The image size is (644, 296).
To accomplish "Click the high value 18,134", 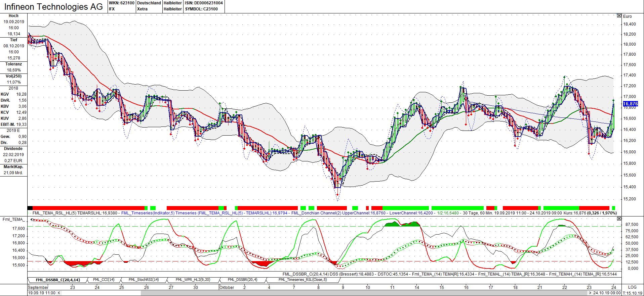I will click(x=14, y=34).
